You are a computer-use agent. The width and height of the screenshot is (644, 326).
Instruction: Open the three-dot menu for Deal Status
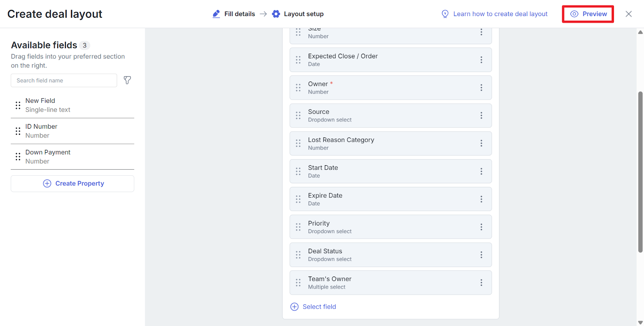coord(481,255)
